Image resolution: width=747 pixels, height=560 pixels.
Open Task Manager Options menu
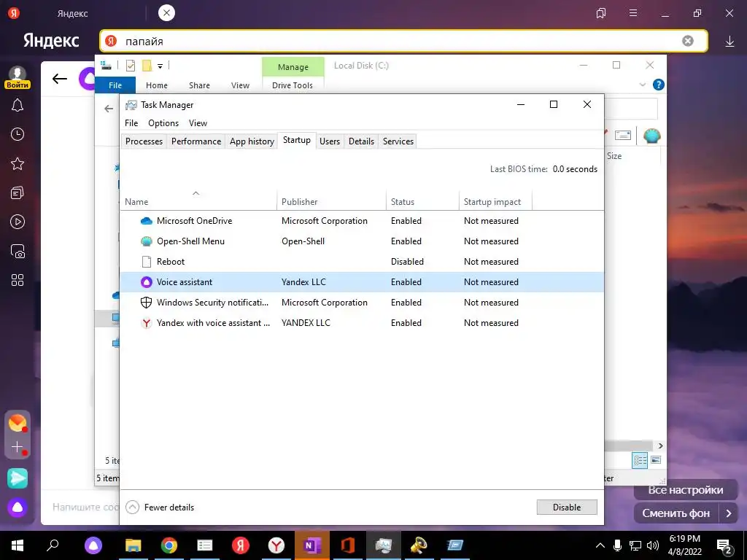(163, 122)
